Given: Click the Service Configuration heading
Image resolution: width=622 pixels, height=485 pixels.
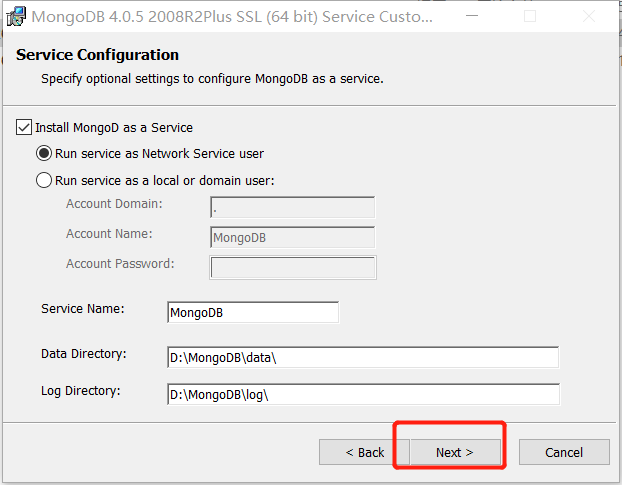Looking at the screenshot, I should coord(97,55).
